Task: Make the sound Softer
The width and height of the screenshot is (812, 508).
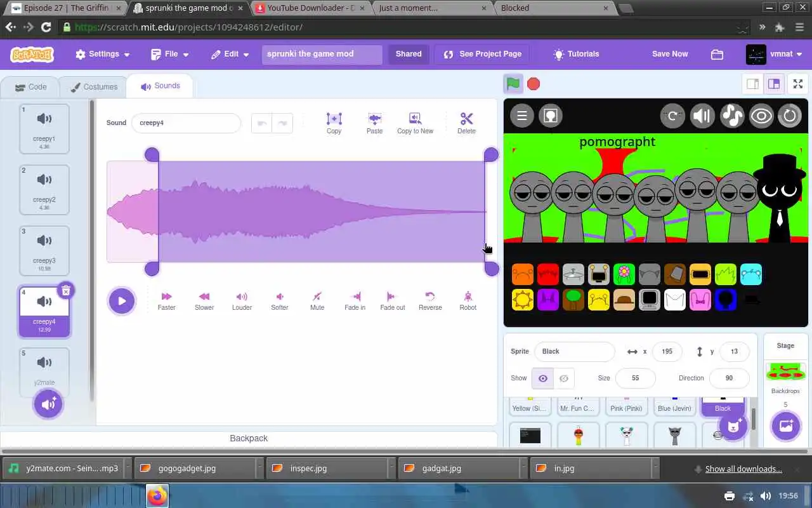Action: pos(280,301)
